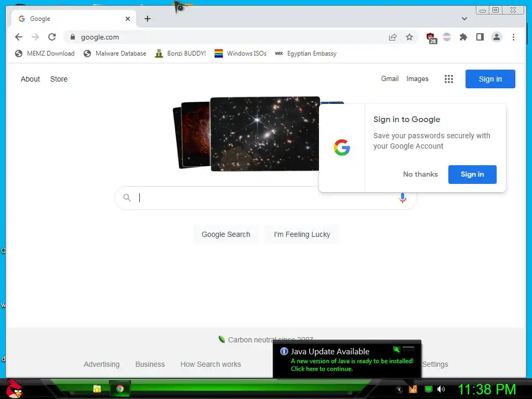Open the Settings footer link
Viewport: 532px width, 399px height.
(435, 364)
